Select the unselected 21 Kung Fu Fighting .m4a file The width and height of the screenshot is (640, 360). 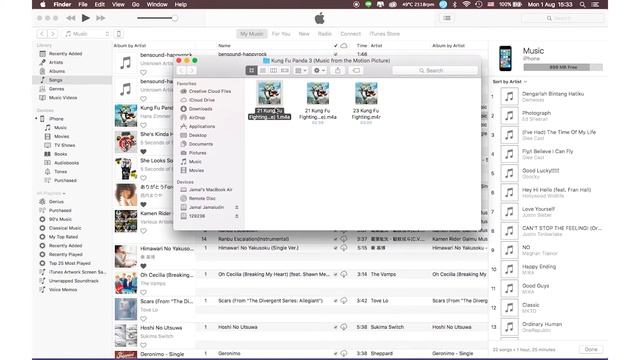tap(318, 101)
